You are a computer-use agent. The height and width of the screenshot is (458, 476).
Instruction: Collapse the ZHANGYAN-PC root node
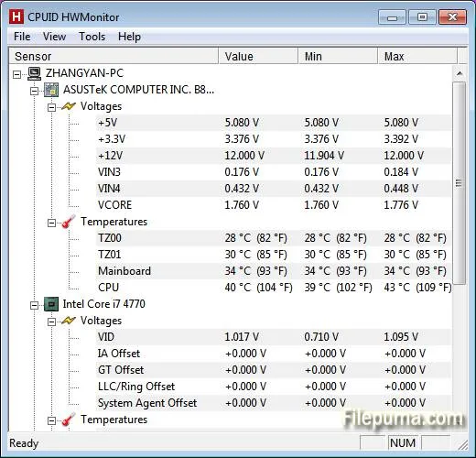click(x=17, y=74)
